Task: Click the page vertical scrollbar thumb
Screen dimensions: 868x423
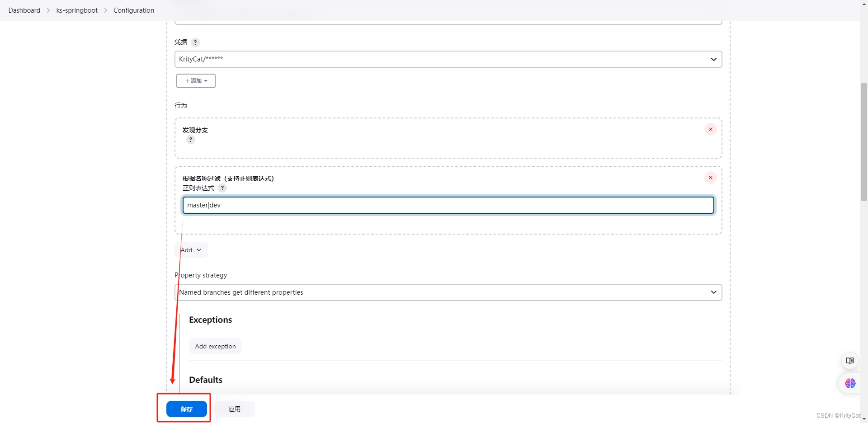Action: pyautogui.click(x=864, y=142)
